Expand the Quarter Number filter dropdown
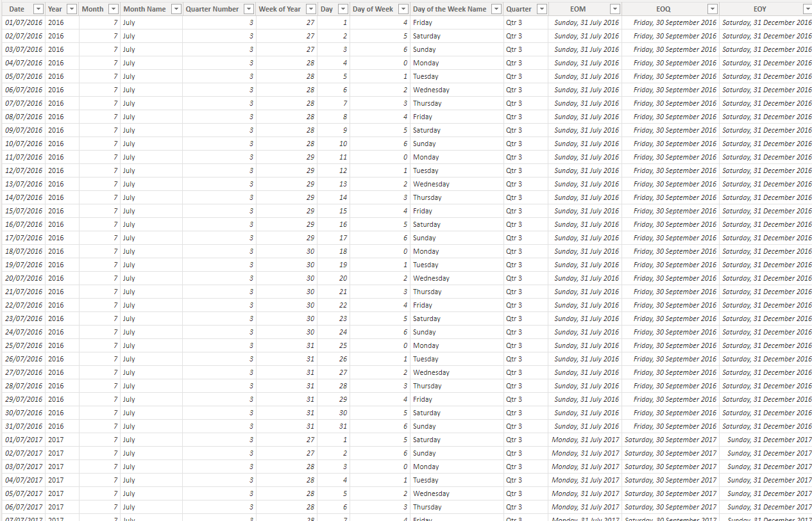This screenshot has width=812, height=521. click(x=249, y=9)
